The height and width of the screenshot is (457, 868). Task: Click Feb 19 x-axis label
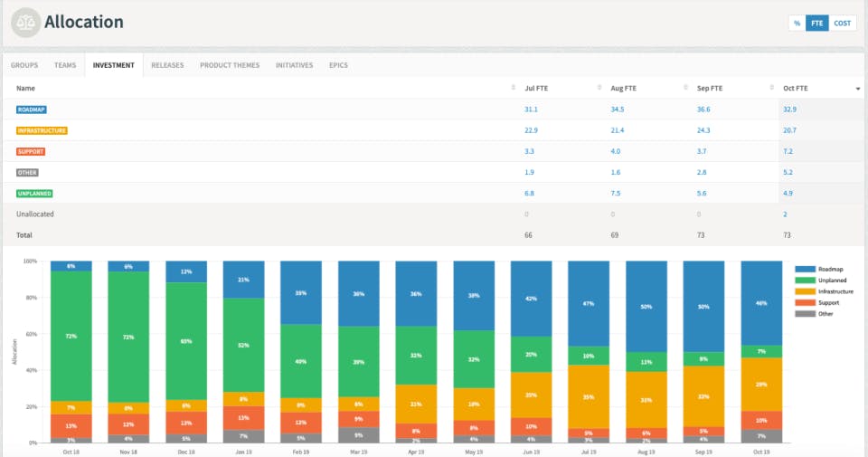301,452
